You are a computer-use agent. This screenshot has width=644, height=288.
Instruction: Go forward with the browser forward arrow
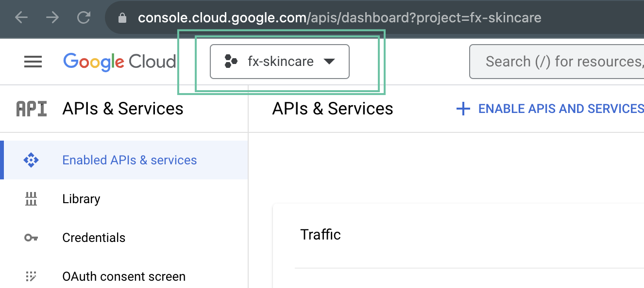[52, 18]
